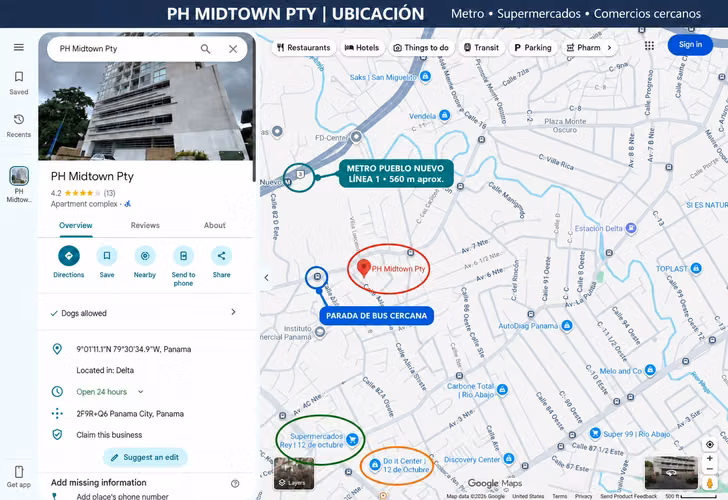
Task: Filter map by Things to do chip
Action: (x=421, y=47)
